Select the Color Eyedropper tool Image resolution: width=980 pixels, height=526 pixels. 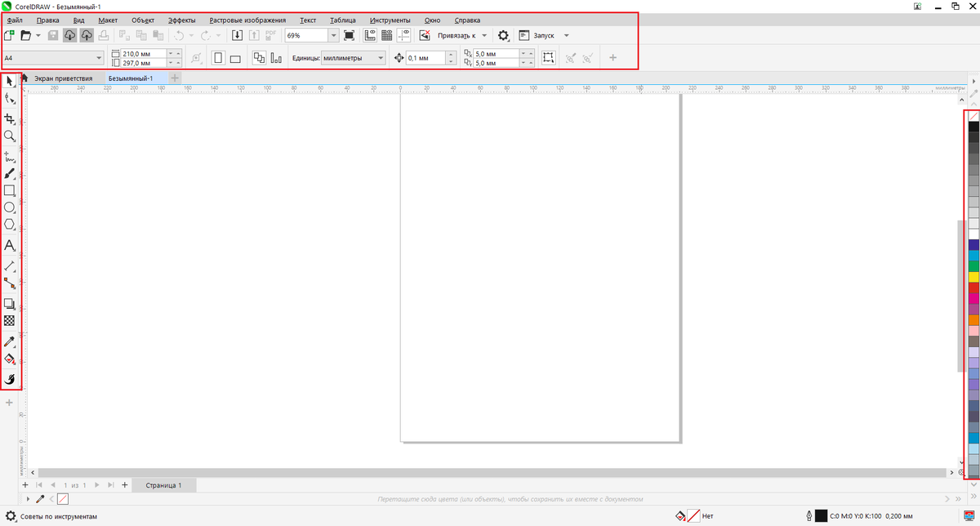click(x=10, y=341)
